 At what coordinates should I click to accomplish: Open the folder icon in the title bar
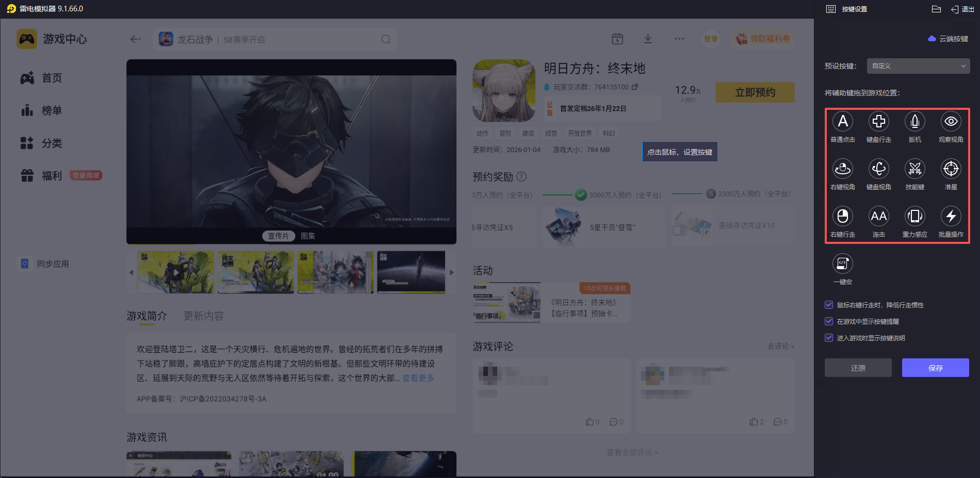[937, 9]
